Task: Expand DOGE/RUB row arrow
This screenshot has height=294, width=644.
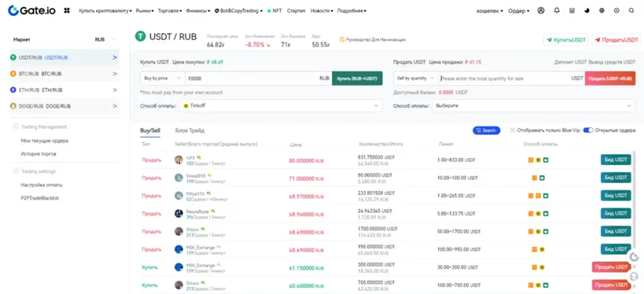Action: (x=115, y=106)
